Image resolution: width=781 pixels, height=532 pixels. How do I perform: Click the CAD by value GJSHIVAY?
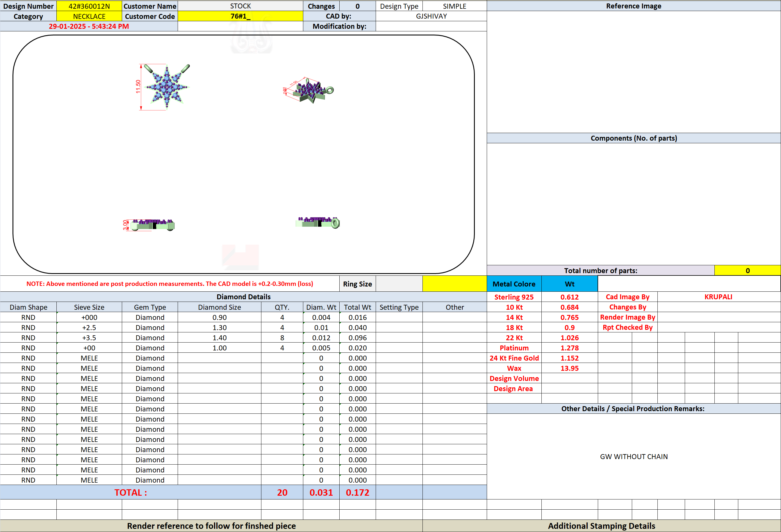coord(431,16)
